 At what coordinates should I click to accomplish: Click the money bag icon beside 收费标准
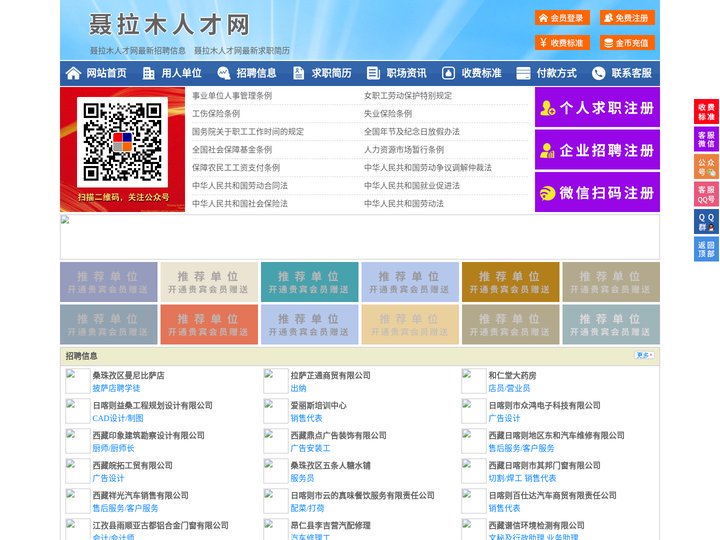point(448,73)
